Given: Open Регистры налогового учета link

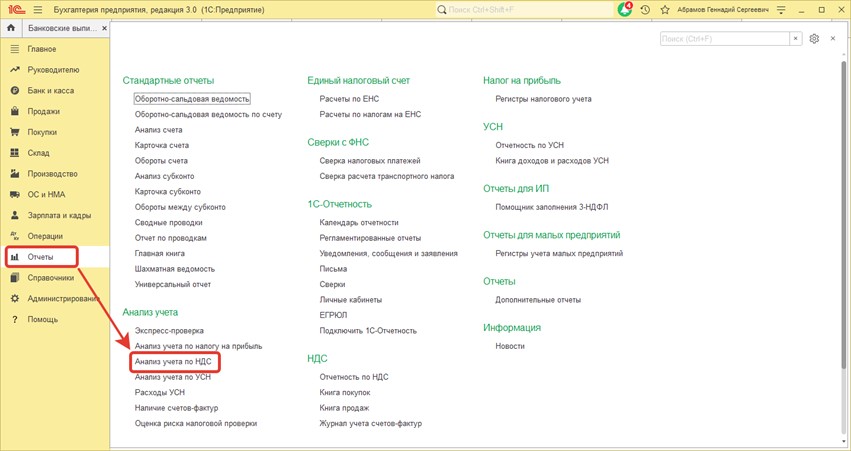Looking at the screenshot, I should [x=543, y=99].
